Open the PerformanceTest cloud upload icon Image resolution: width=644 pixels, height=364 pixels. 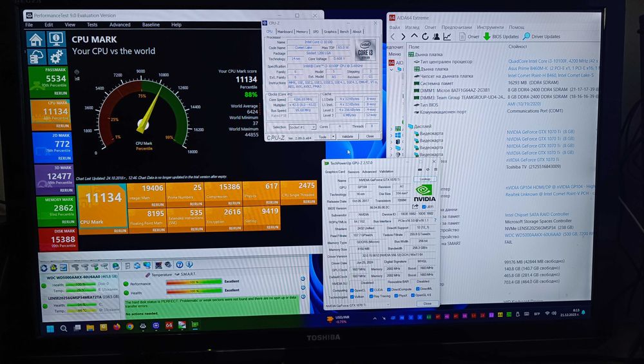tap(37, 57)
